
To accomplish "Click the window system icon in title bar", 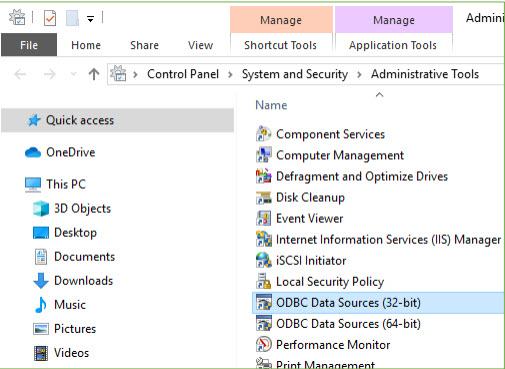I will pyautogui.click(x=17, y=17).
